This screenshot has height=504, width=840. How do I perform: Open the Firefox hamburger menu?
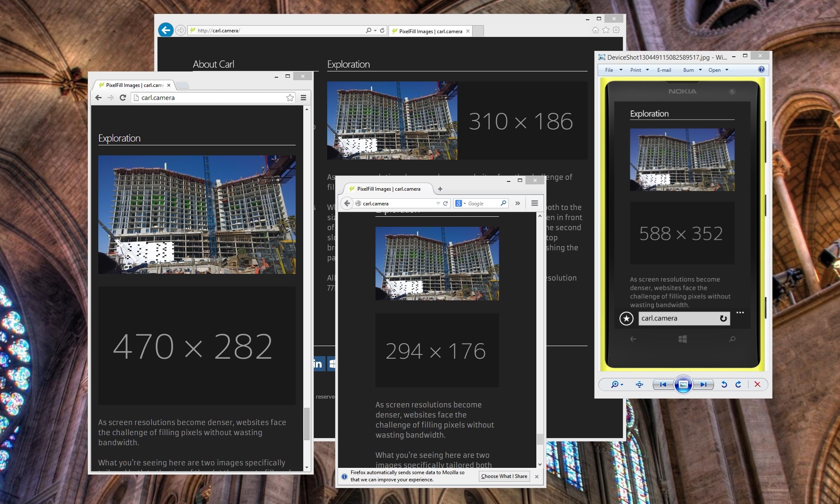[x=535, y=203]
